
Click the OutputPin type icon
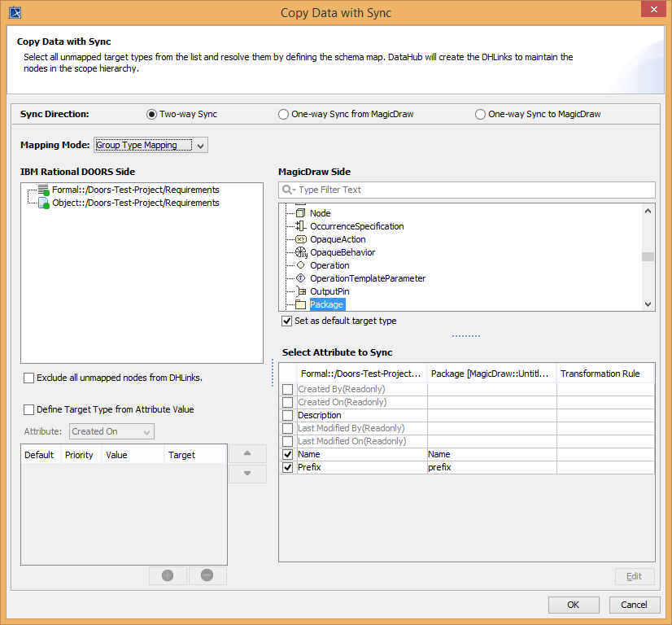(300, 291)
